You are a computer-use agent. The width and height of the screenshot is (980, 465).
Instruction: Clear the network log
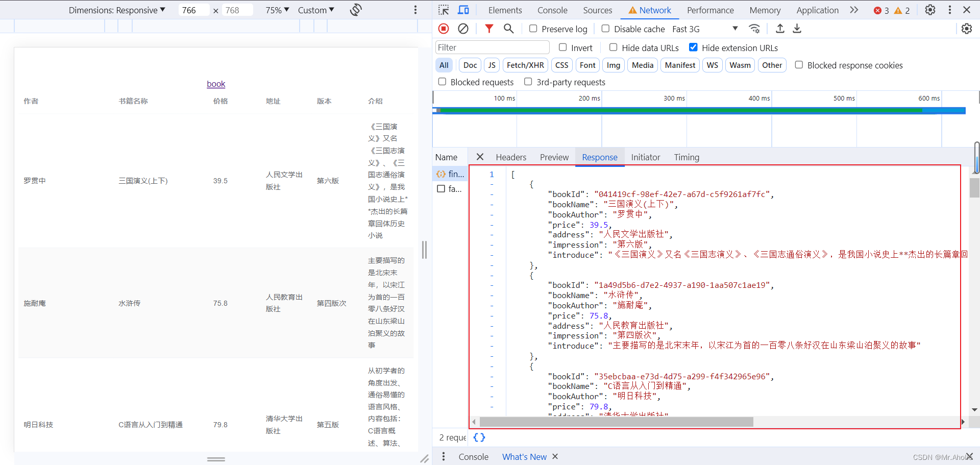tap(463, 29)
